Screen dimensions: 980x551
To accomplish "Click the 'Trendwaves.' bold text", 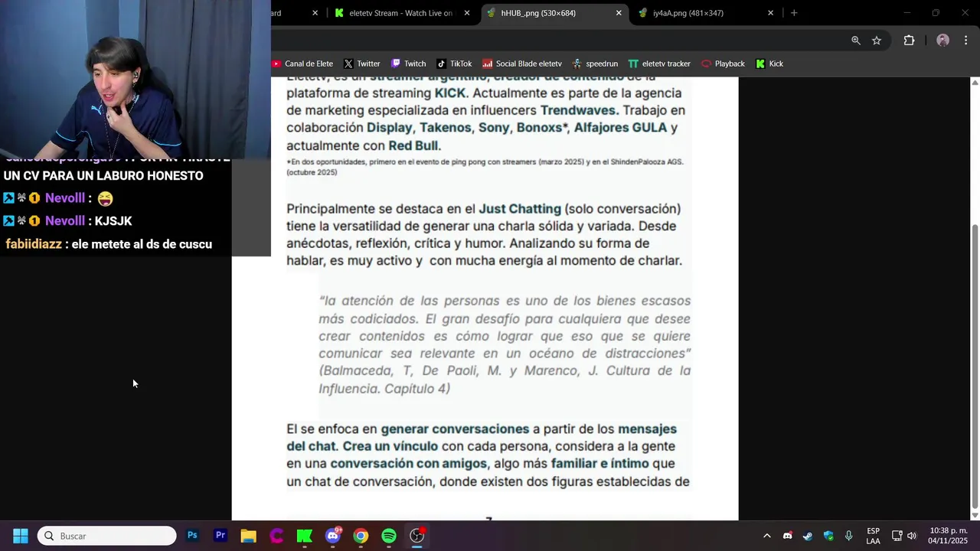I will pyautogui.click(x=580, y=110).
